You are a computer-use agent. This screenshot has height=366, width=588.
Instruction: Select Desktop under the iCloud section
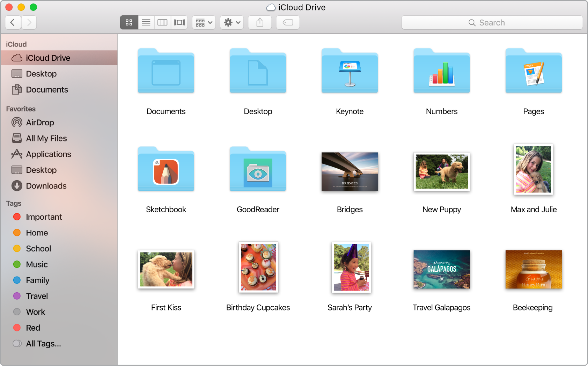(59, 74)
